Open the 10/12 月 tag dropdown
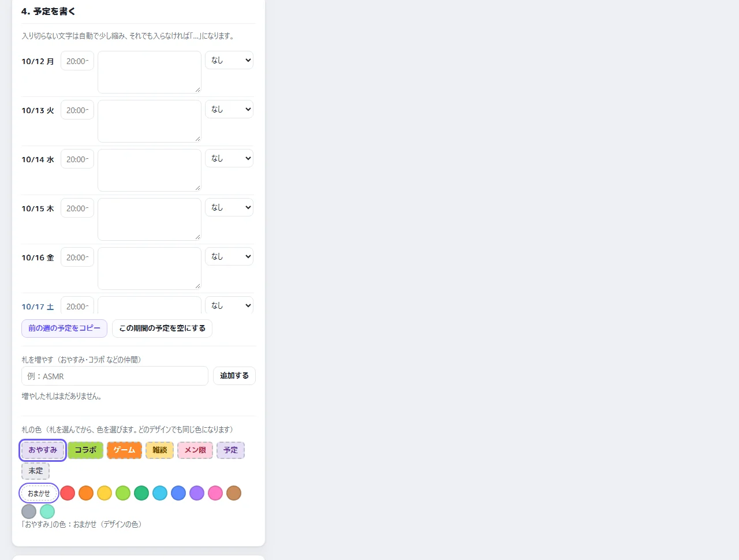739x560 pixels. (x=229, y=60)
